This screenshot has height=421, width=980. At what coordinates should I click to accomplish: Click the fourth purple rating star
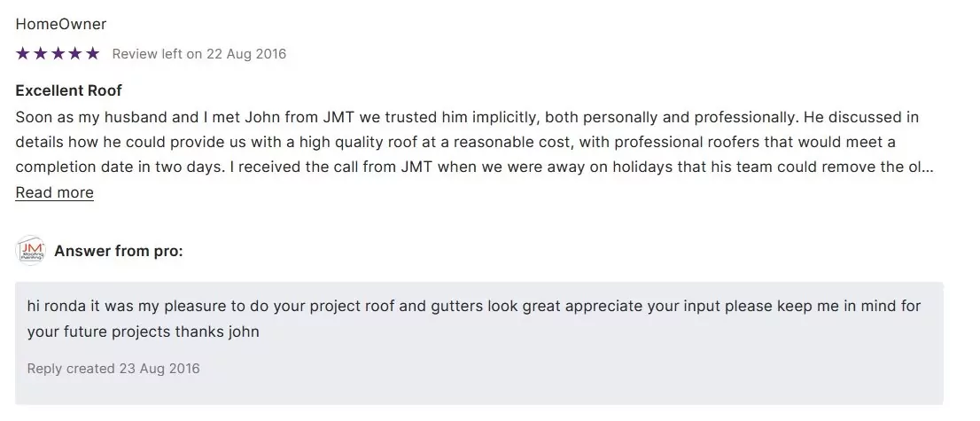pyautogui.click(x=75, y=54)
